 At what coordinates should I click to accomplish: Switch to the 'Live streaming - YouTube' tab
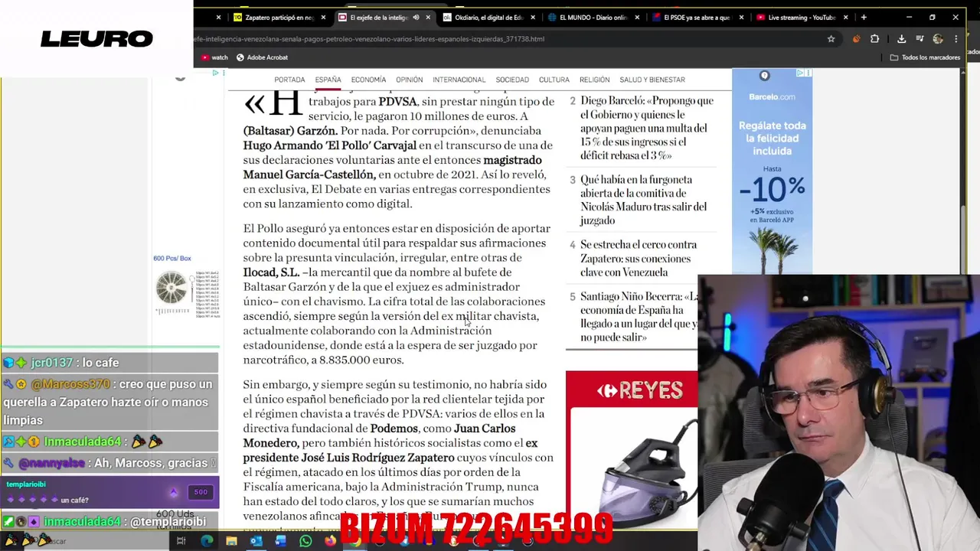point(800,18)
